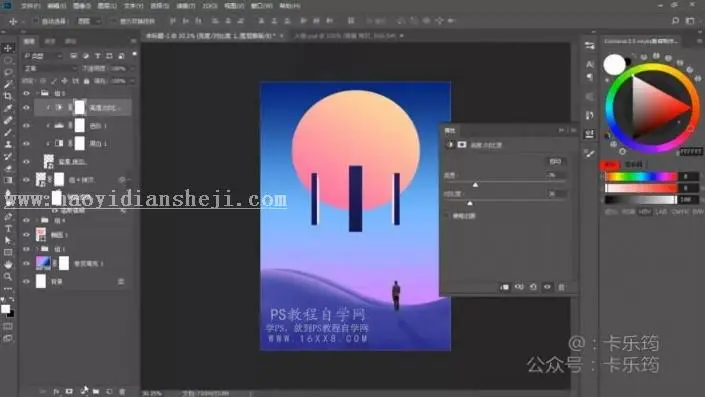Filter layers by type (T) icon

pyautogui.click(x=98, y=56)
